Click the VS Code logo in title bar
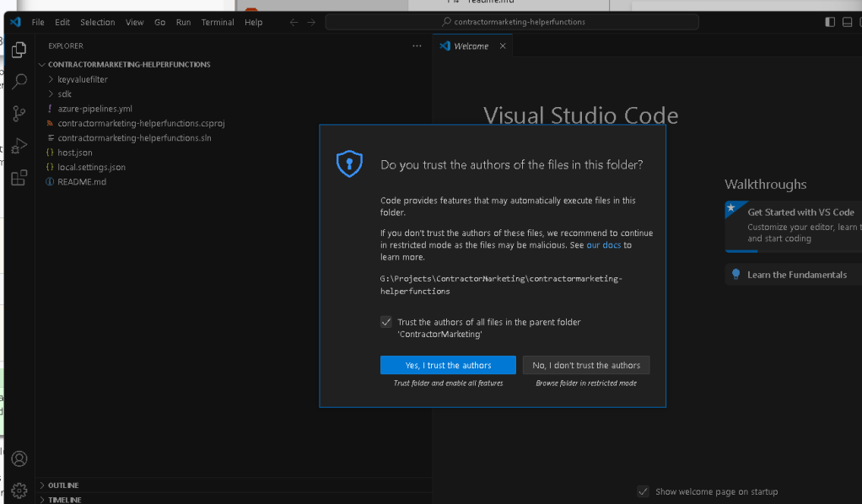Screen dimensions: 862x504 pos(15,22)
